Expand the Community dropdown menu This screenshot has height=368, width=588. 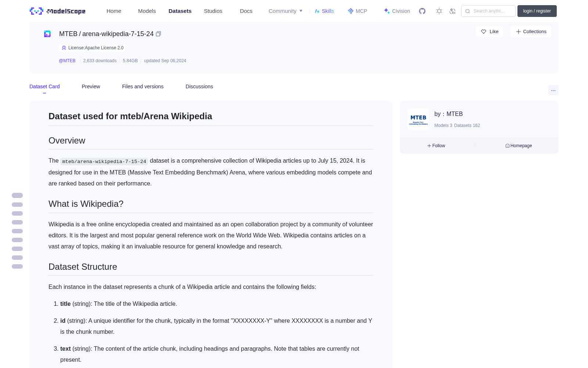pyautogui.click(x=286, y=11)
